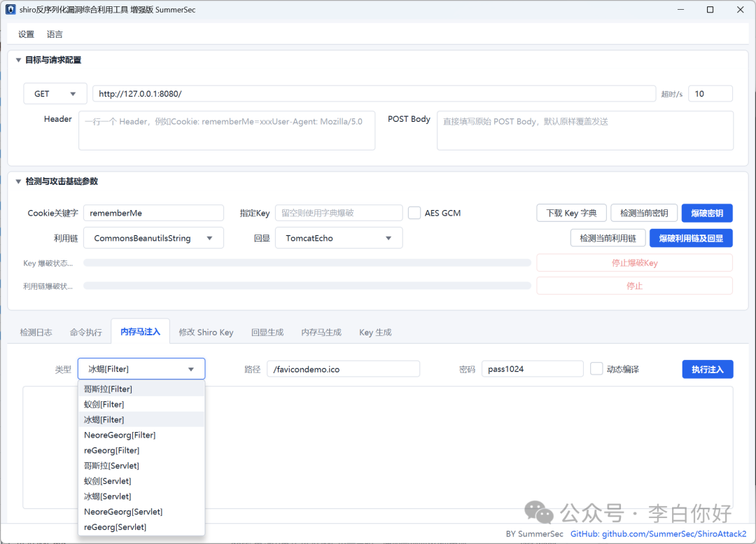
Task: Collapse the 检测与攻击基础参数 section
Action: [x=18, y=181]
